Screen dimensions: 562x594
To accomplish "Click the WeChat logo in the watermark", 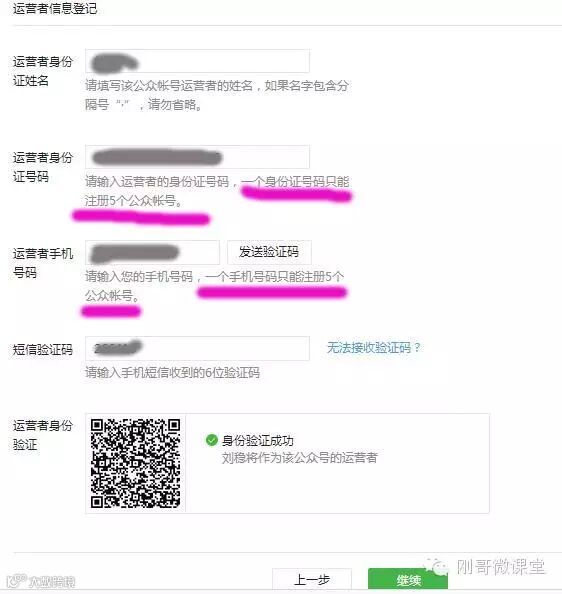I will tap(438, 566).
